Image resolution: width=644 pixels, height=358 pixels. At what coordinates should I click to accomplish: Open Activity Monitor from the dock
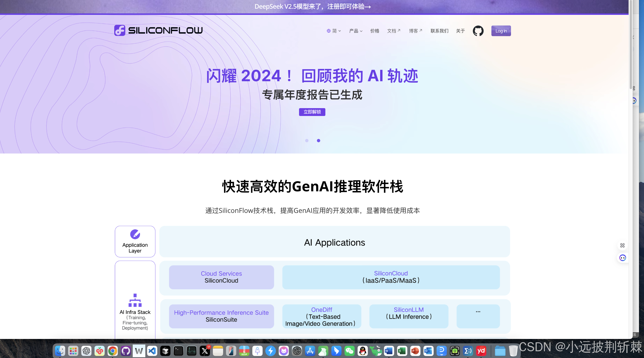(x=192, y=351)
